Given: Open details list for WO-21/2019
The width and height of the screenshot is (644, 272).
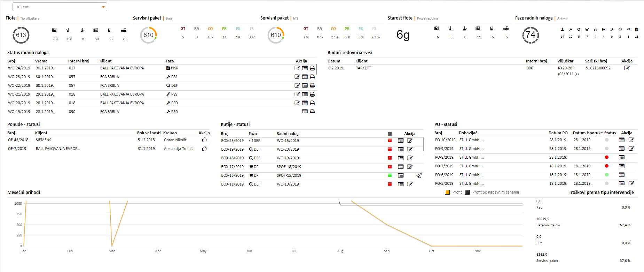Looking at the screenshot, I should (x=305, y=94).
